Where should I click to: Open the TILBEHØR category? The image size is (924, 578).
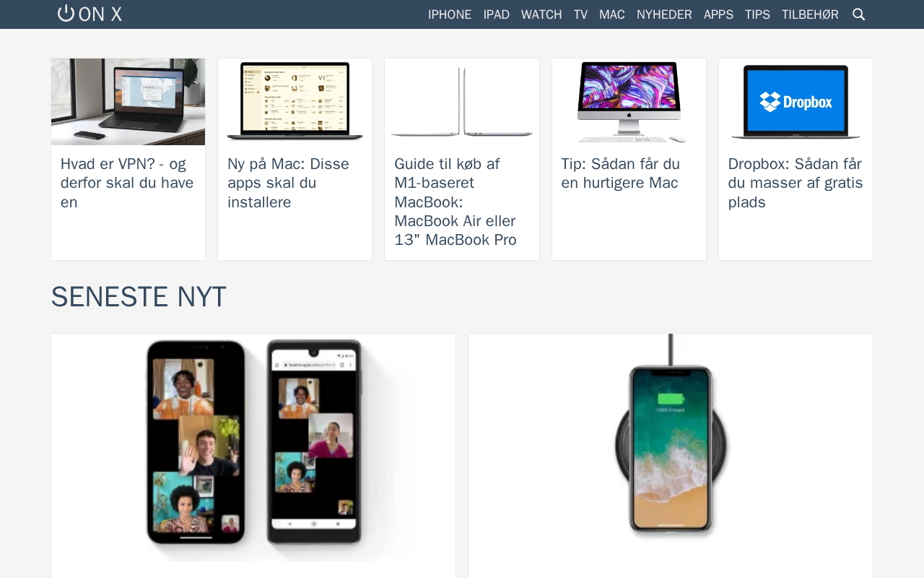(810, 14)
